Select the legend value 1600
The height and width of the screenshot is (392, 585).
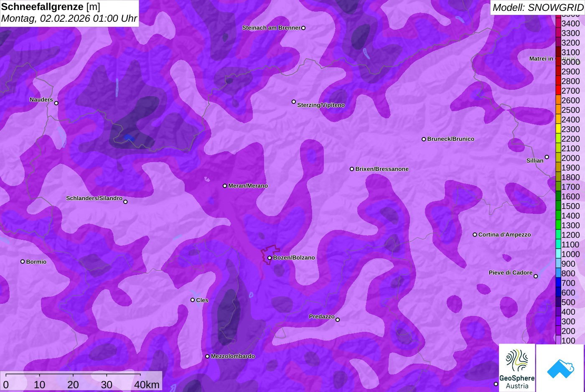[x=571, y=197]
